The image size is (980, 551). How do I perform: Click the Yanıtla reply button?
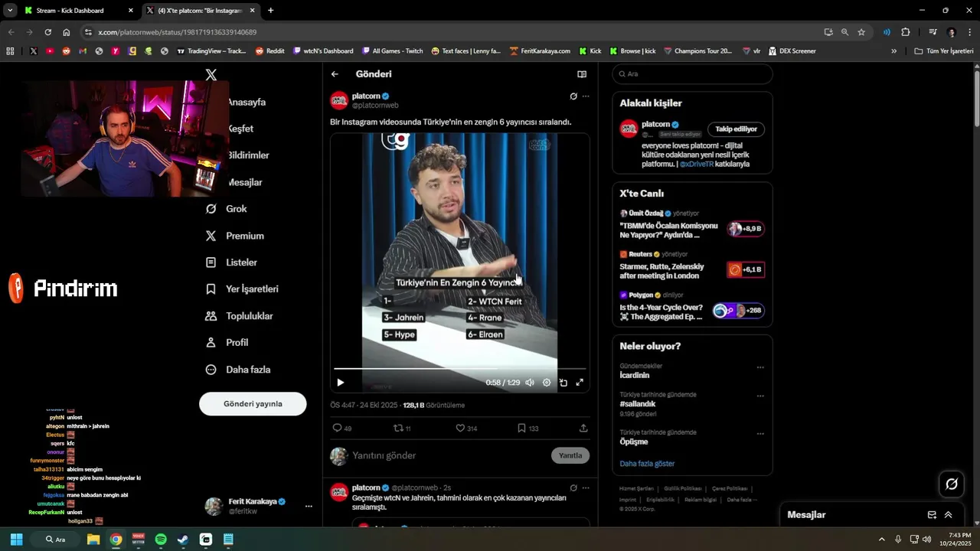[570, 455]
